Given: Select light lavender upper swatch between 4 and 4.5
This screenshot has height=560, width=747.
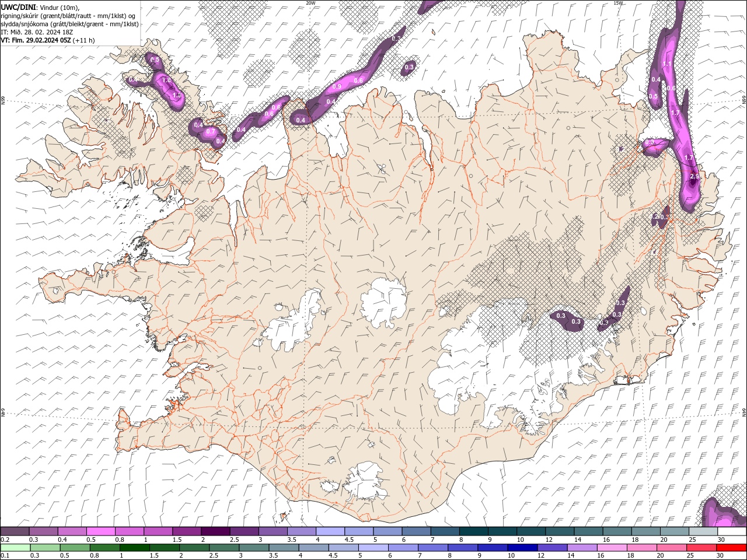Looking at the screenshot, I should tap(330, 531).
